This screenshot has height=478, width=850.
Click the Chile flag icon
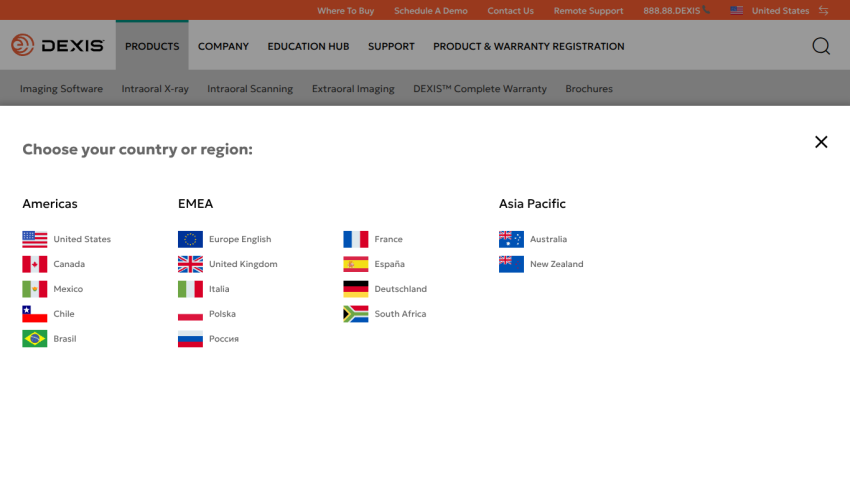[x=35, y=314]
